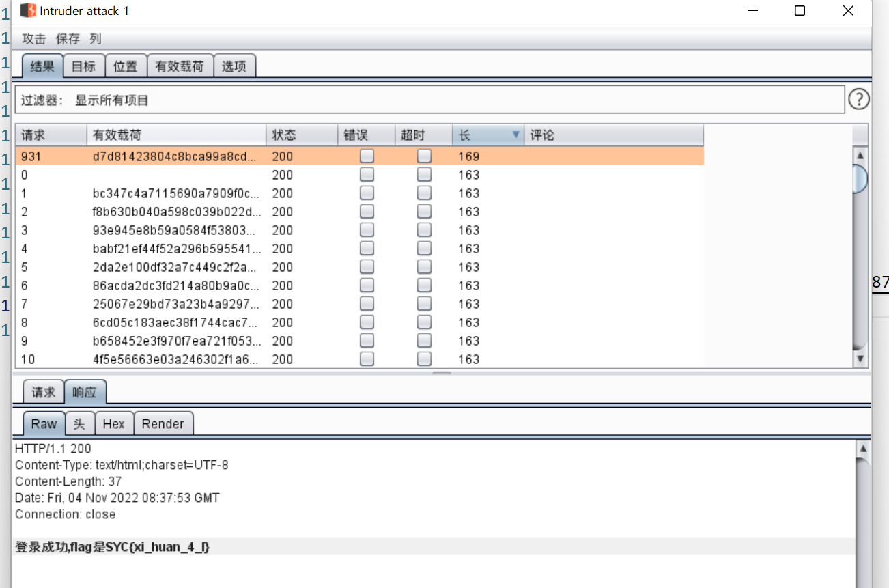This screenshot has width=889, height=588.
Task: Click the length 163 cell in row 10
Action: click(x=469, y=359)
